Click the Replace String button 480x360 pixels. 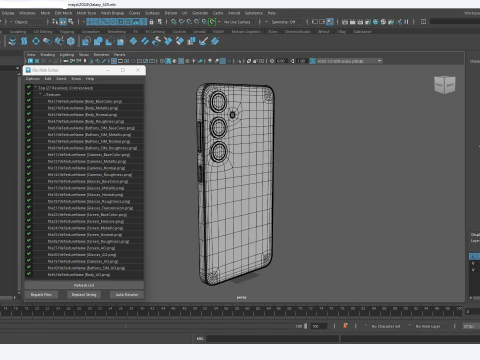(84, 295)
